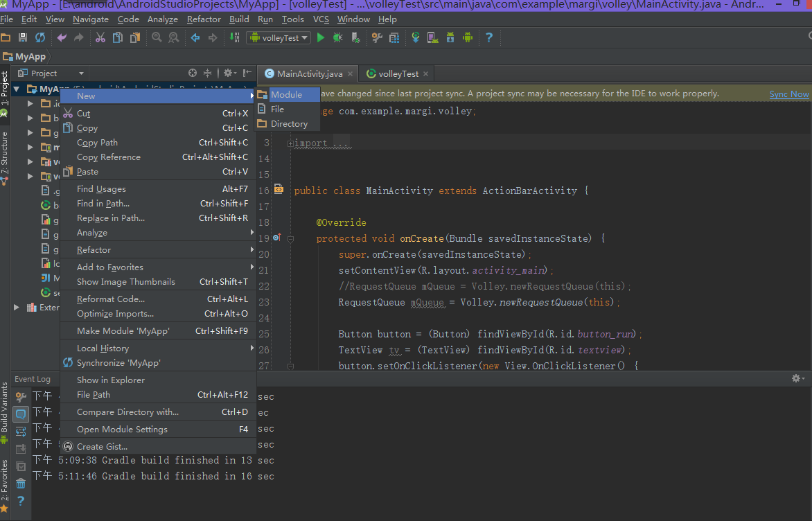Open the volleyTest run configuration dropdown
Screen dimensions: 812x521
pyautogui.click(x=279, y=38)
